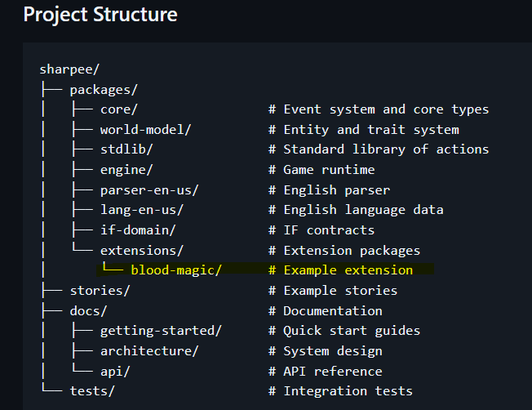The height and width of the screenshot is (410, 532).
Task: Select the stories/ directory entry
Action: [100, 291]
